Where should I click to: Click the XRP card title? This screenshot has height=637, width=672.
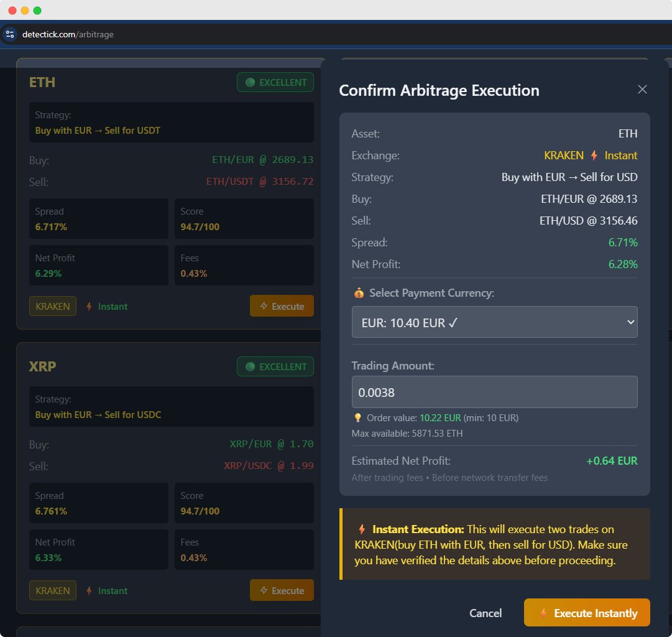(42, 366)
